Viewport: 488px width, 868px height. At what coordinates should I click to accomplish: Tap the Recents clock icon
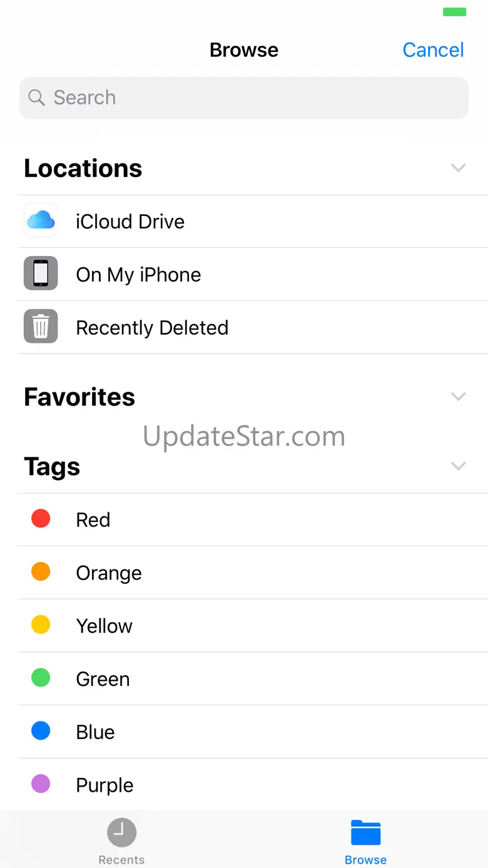(x=121, y=832)
